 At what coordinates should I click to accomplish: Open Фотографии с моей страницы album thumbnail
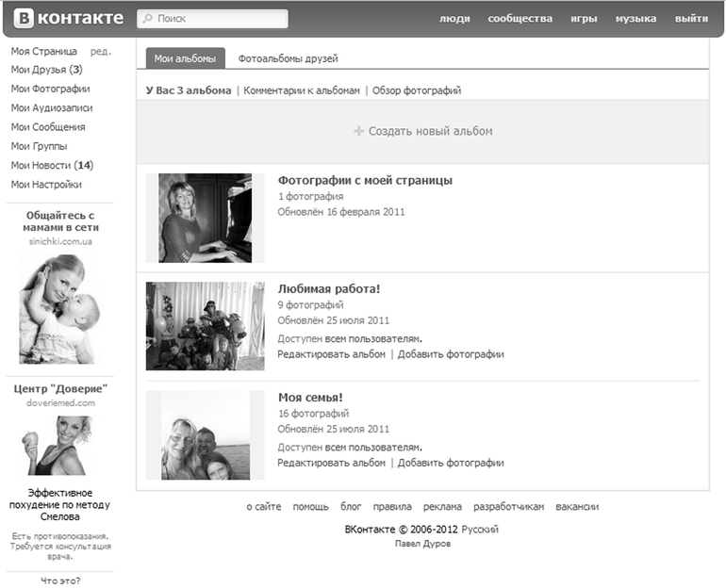[206, 218]
